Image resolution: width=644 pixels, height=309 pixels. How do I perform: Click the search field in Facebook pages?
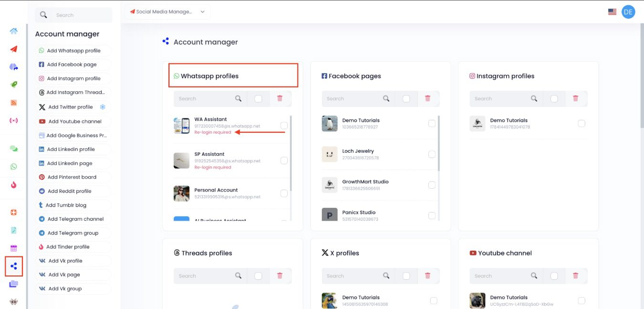(351, 98)
